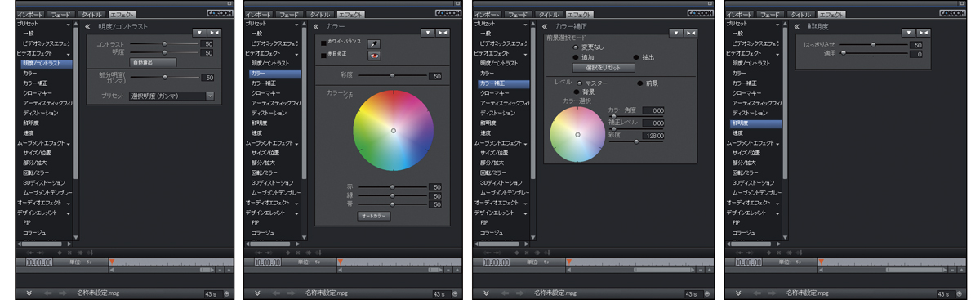Viewport: 980px width, 300px height.
Task: Click the round icon beside 43 s in the 明度/コントラスト window
Action: tap(227, 293)
